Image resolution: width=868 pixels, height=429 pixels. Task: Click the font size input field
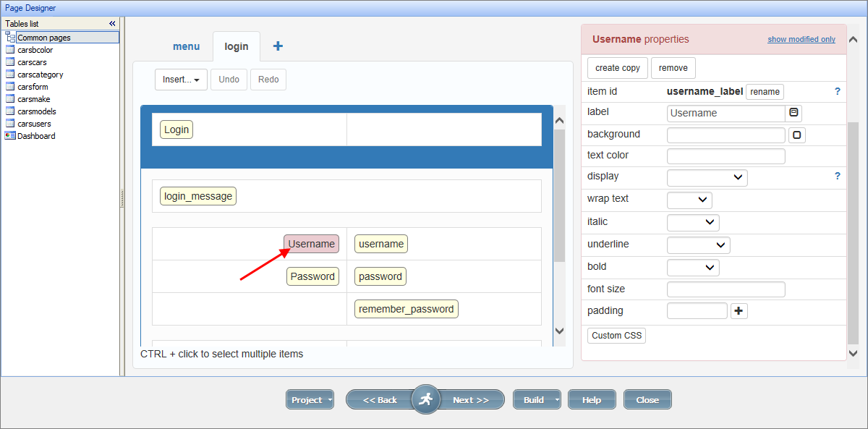click(726, 289)
